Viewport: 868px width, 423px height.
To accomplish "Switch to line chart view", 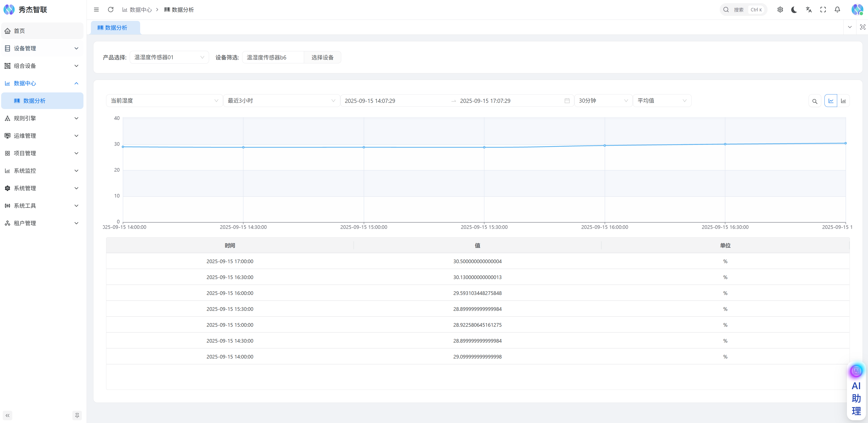I will [831, 101].
